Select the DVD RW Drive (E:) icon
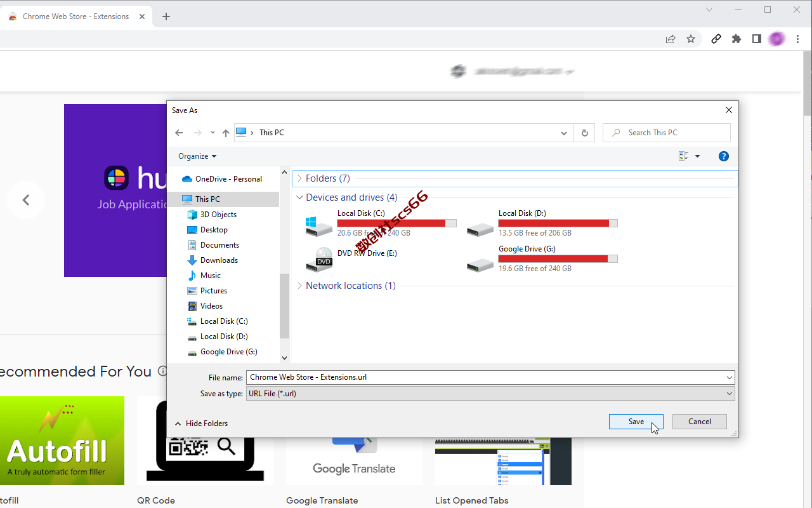Image resolution: width=812 pixels, height=508 pixels. [319, 260]
